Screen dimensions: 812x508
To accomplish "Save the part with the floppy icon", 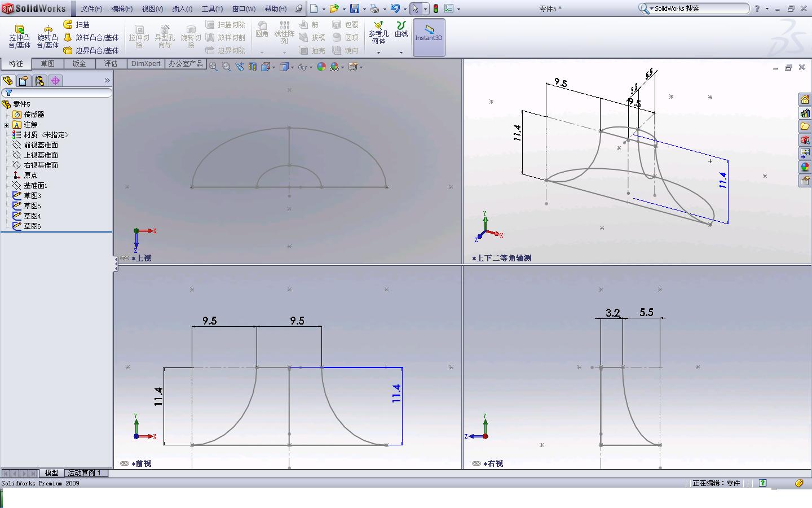I will point(354,8).
